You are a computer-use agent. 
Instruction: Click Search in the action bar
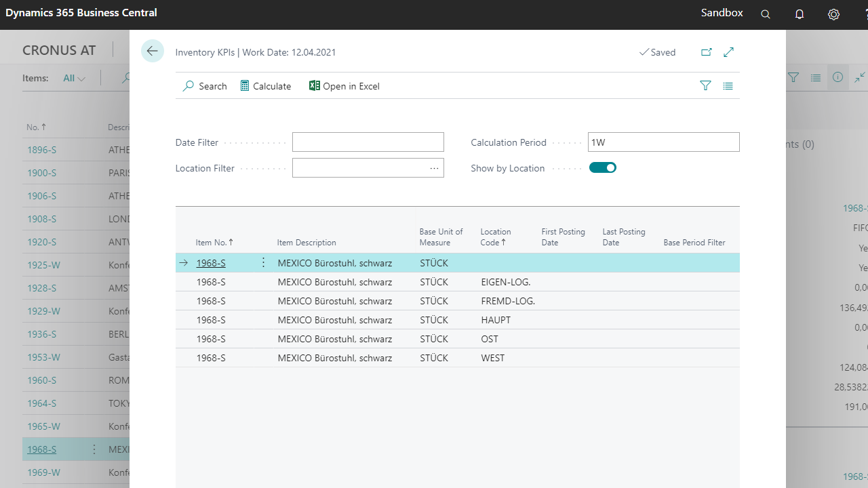coord(205,86)
